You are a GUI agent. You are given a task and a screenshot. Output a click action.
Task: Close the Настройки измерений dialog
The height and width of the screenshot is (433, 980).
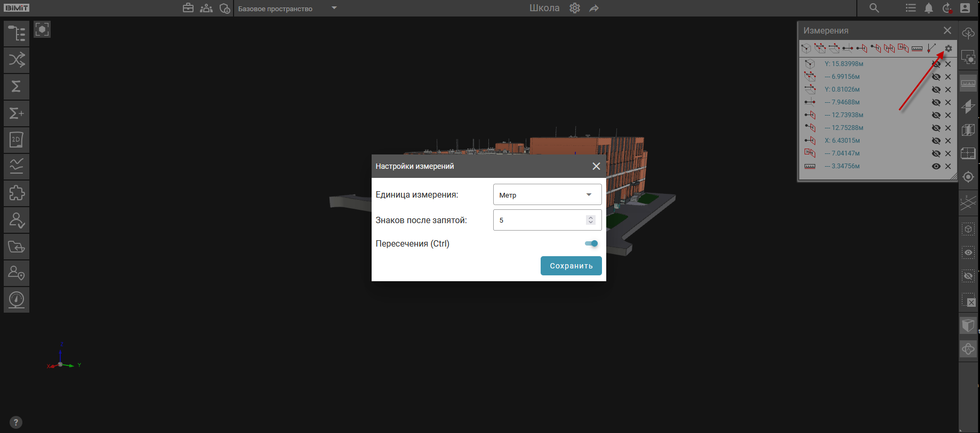pyautogui.click(x=596, y=166)
